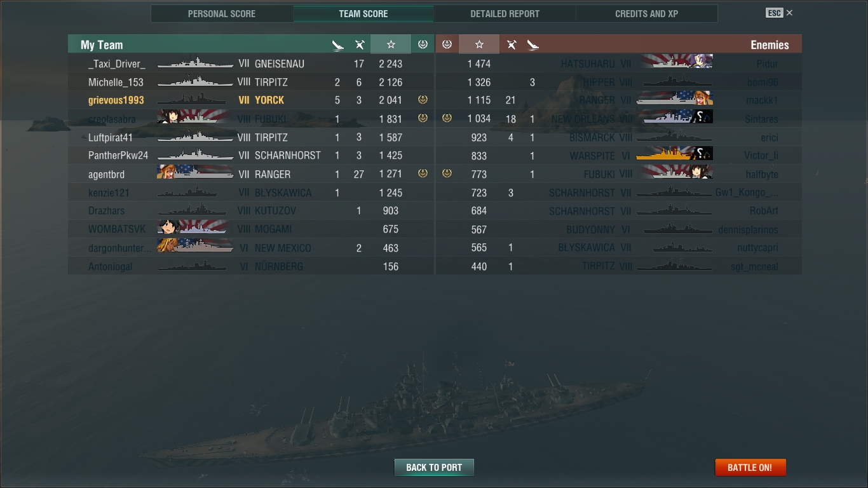868x488 pixels.
Task: Sort My Team by star XP column
Action: click(x=391, y=44)
